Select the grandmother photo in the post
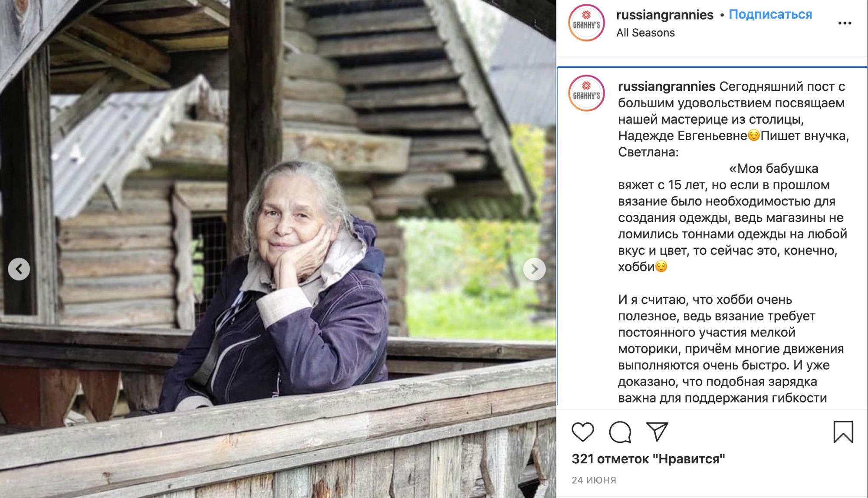 point(278,249)
